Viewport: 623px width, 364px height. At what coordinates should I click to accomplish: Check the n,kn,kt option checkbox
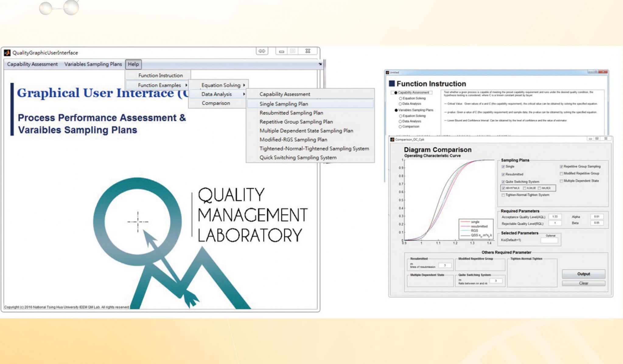(524, 188)
